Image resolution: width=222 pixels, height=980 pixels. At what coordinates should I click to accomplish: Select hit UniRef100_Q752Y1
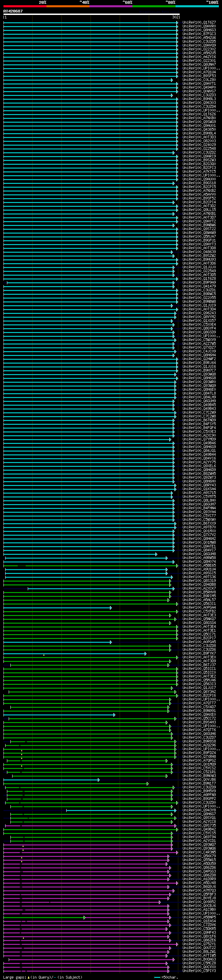[x=199, y=944]
